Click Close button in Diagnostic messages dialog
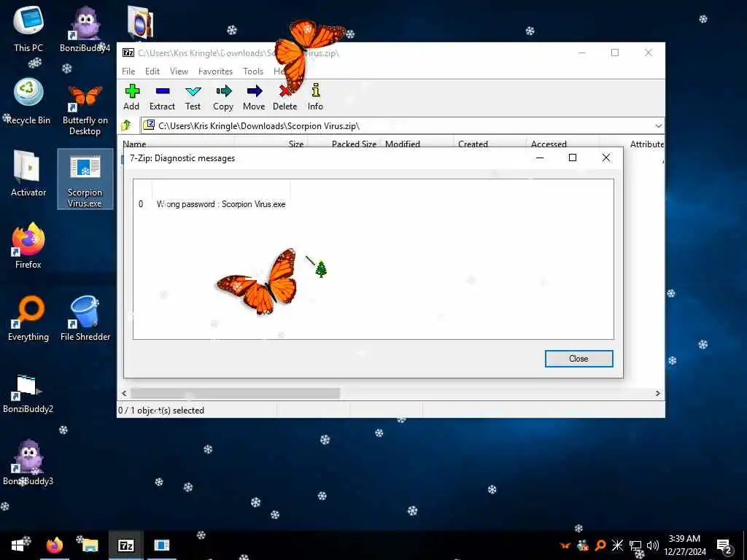The width and height of the screenshot is (747, 560). click(578, 359)
